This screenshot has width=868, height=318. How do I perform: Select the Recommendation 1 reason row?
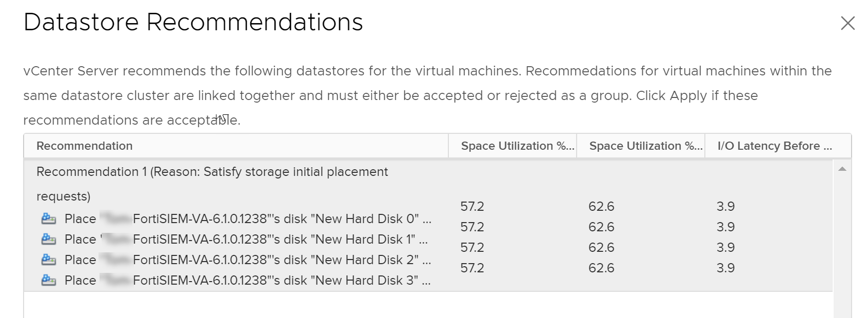[x=212, y=172]
